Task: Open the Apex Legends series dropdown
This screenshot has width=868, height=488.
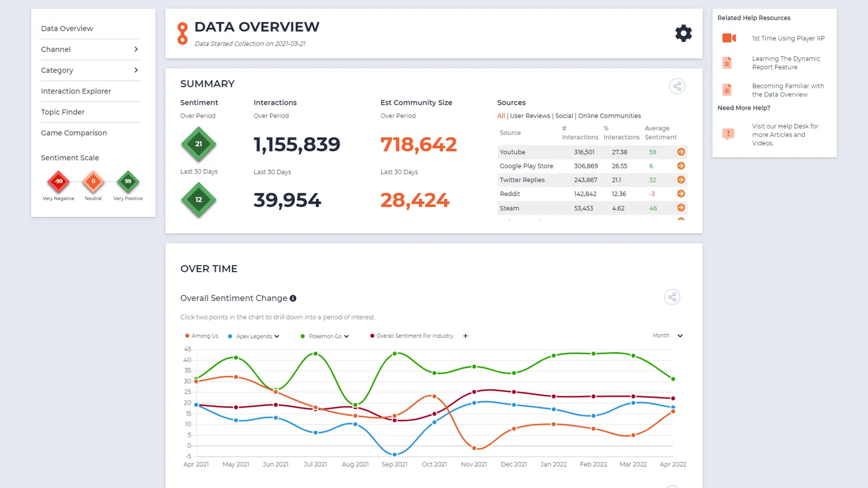Action: [x=277, y=336]
